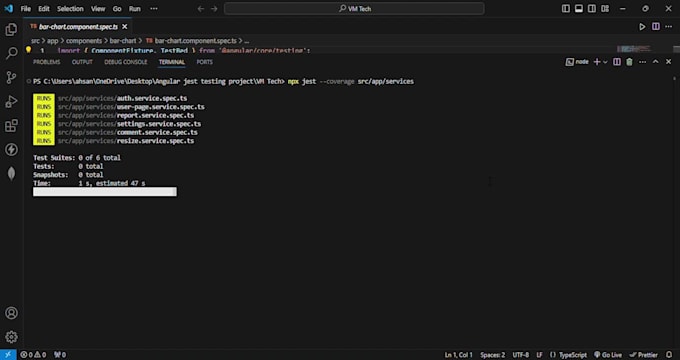Screen dimensions: 680x360
Task: Open the Search view in activity bar
Action: tap(11, 54)
